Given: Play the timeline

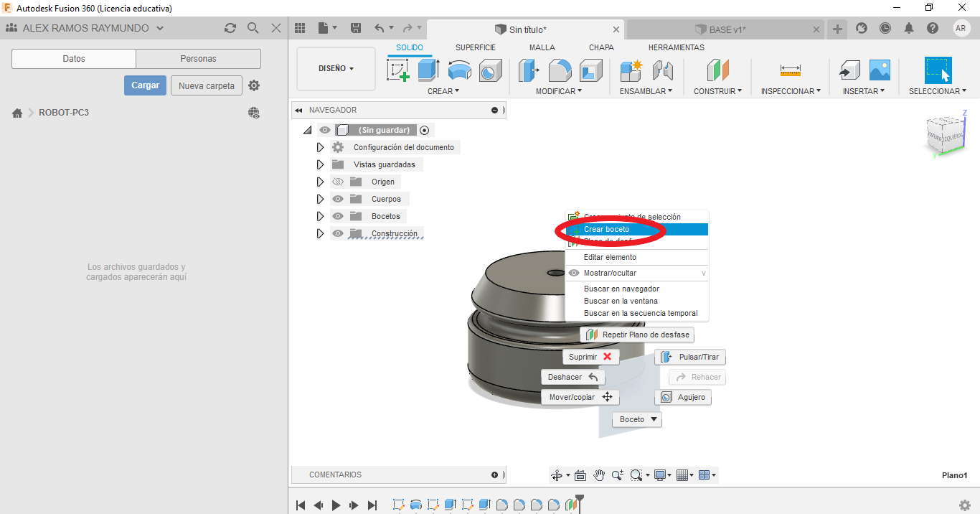Looking at the screenshot, I should [336, 505].
